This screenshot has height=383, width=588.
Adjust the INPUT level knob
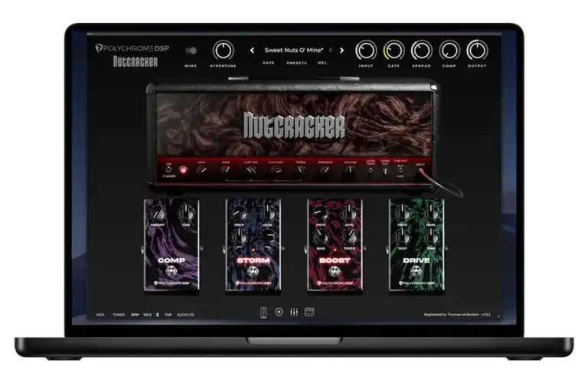(366, 51)
